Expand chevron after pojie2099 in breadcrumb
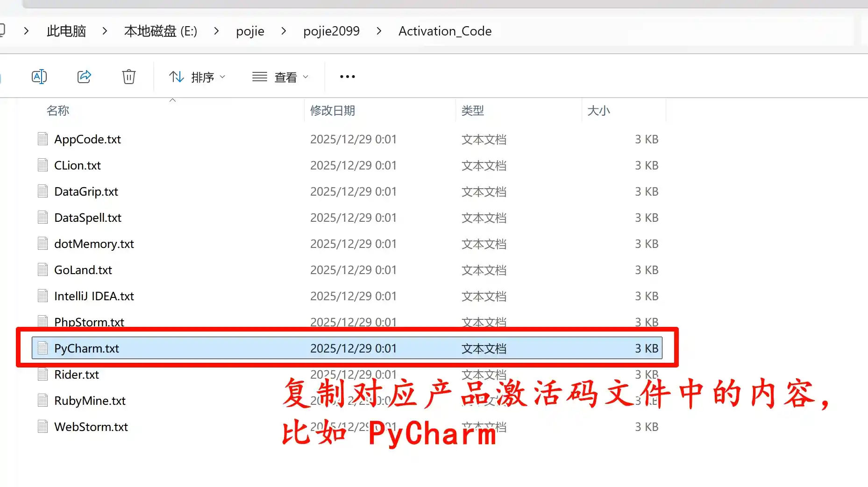The image size is (868, 487). point(379,31)
